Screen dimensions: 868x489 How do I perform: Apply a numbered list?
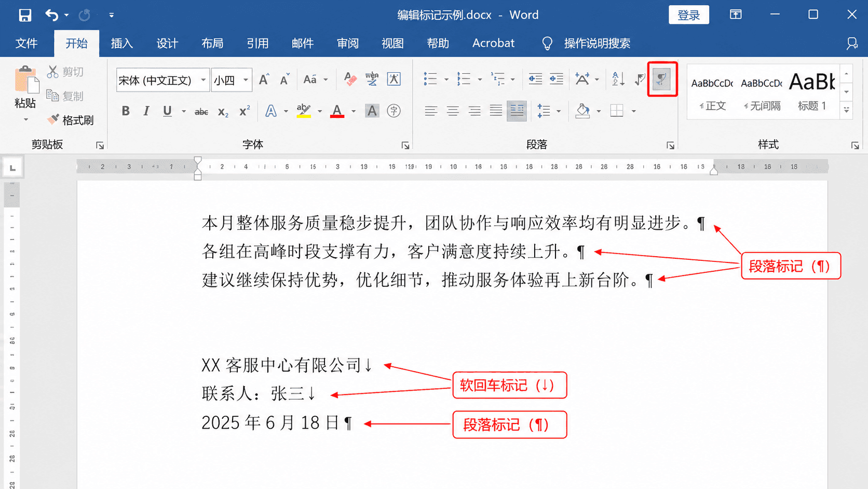[463, 79]
